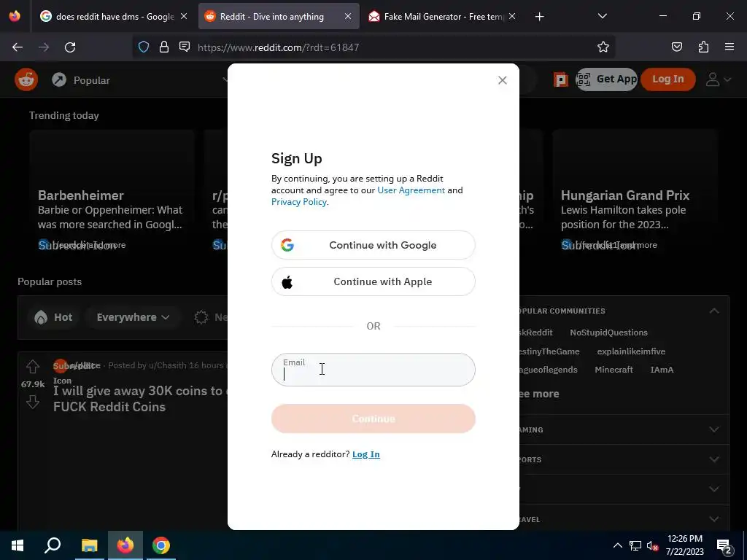Viewport: 747px width, 560px height.
Task: Open the user profile menu dropdown
Action: (x=718, y=79)
